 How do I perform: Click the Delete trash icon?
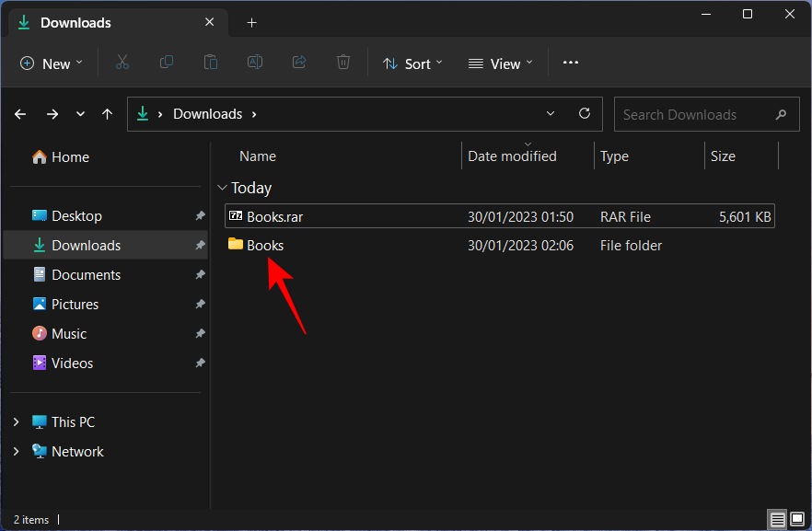pos(343,63)
